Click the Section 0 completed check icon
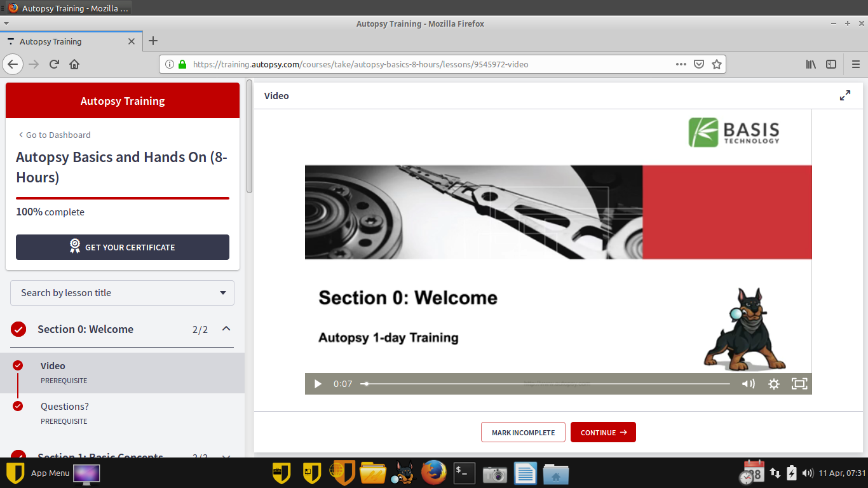This screenshot has height=488, width=868. pyautogui.click(x=18, y=329)
